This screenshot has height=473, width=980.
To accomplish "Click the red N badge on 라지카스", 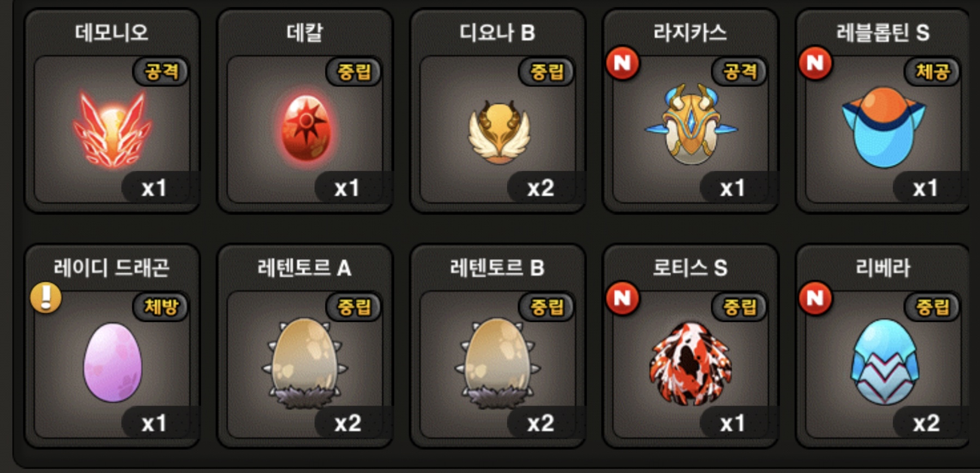I will (623, 63).
